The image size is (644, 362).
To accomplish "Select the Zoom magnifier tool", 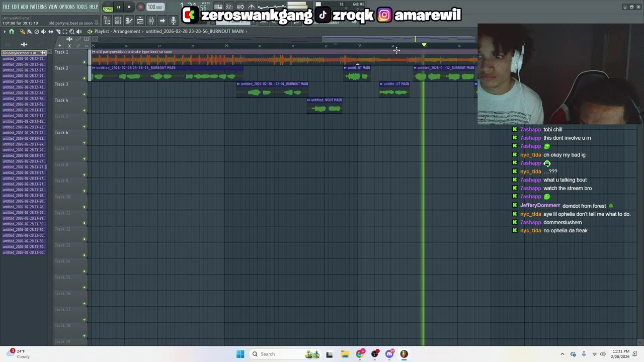I will point(71,32).
